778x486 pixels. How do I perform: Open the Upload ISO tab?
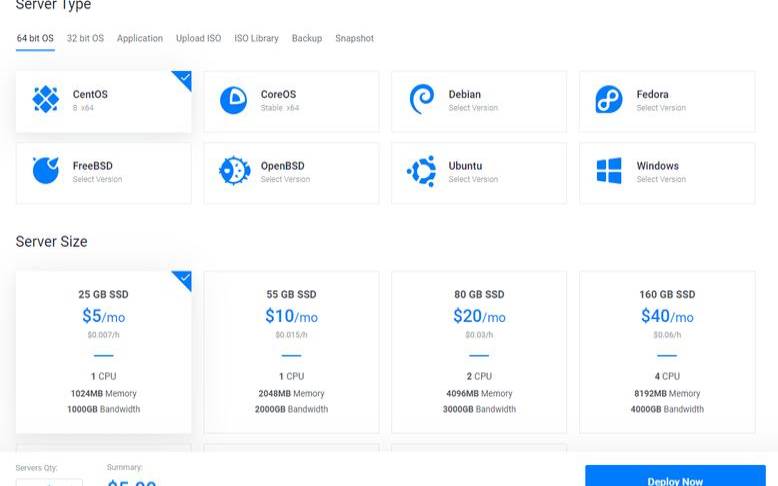click(198, 38)
